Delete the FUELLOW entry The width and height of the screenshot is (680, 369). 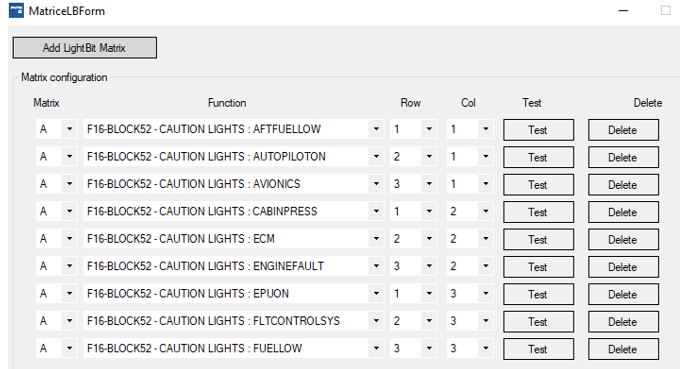click(x=623, y=349)
